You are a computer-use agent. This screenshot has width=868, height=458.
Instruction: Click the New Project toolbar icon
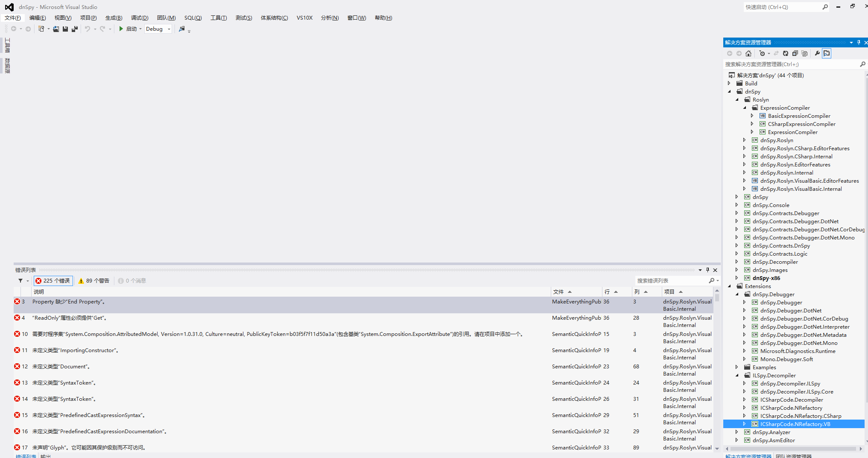(x=41, y=29)
